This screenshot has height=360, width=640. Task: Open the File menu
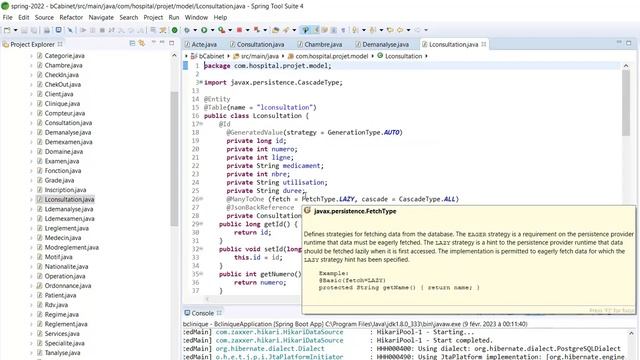click(7, 17)
